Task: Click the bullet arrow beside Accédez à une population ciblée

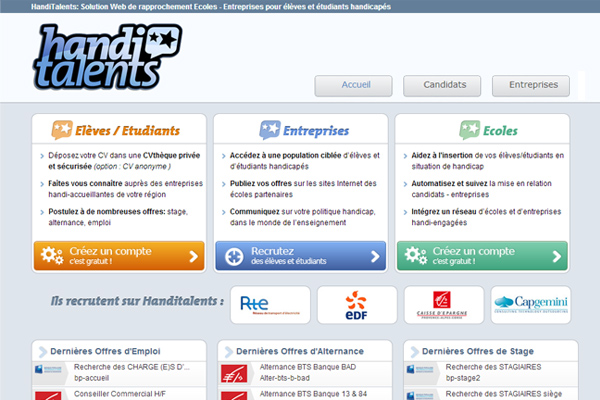Action: click(223, 156)
